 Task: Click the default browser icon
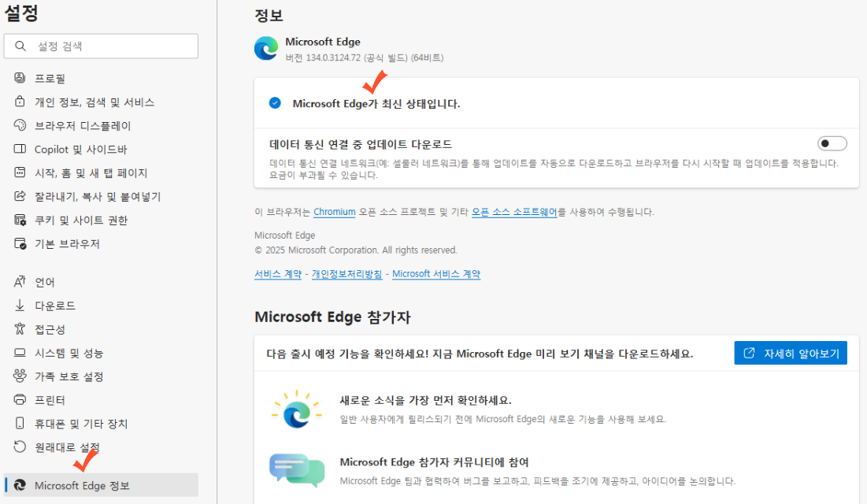pyautogui.click(x=20, y=243)
